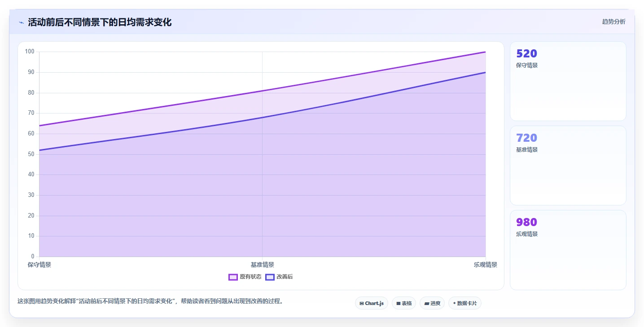
Task: Click the 改善后 line point at 基准情景
Action: [263, 118]
